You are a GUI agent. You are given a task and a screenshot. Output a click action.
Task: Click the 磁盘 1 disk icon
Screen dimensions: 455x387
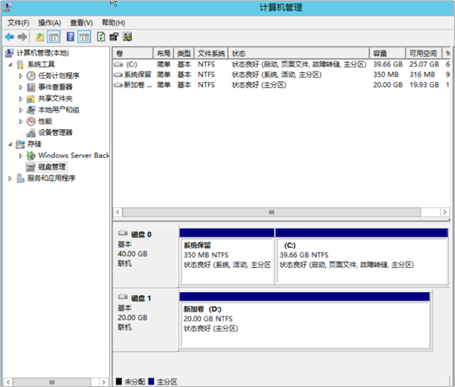[123, 297]
